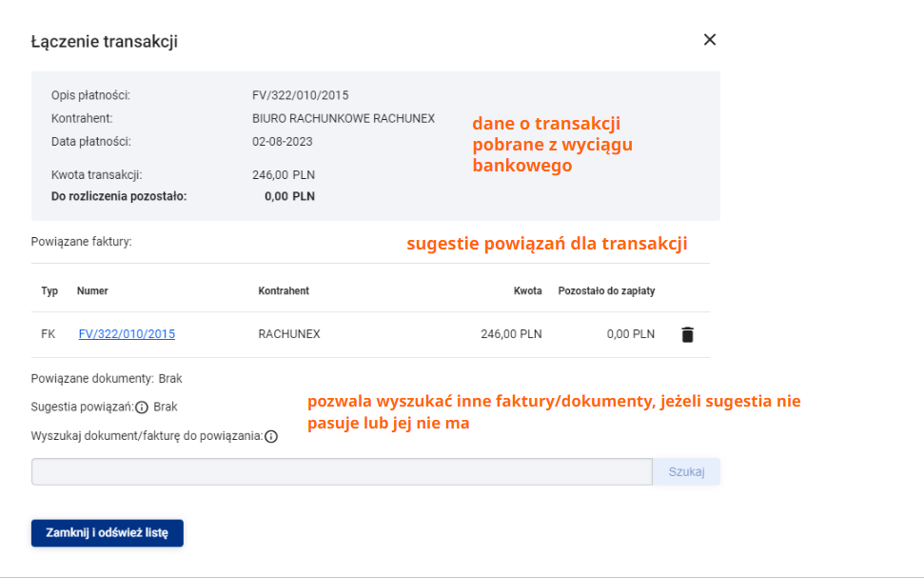Viewport: 924px width, 578px height.
Task: Click 0,00 PLN remaining in invoice row
Action: 631,334
